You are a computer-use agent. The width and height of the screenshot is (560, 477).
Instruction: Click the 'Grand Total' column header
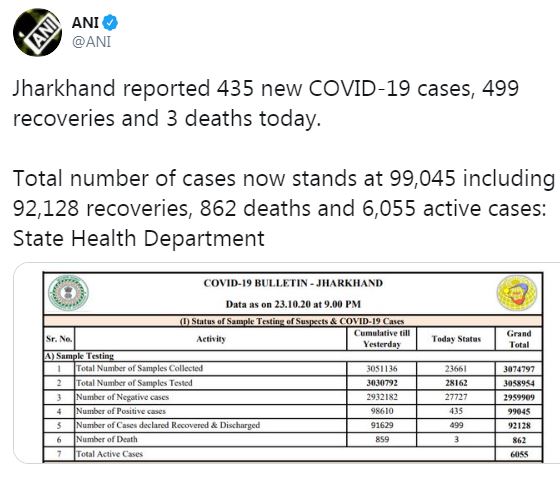[519, 339]
